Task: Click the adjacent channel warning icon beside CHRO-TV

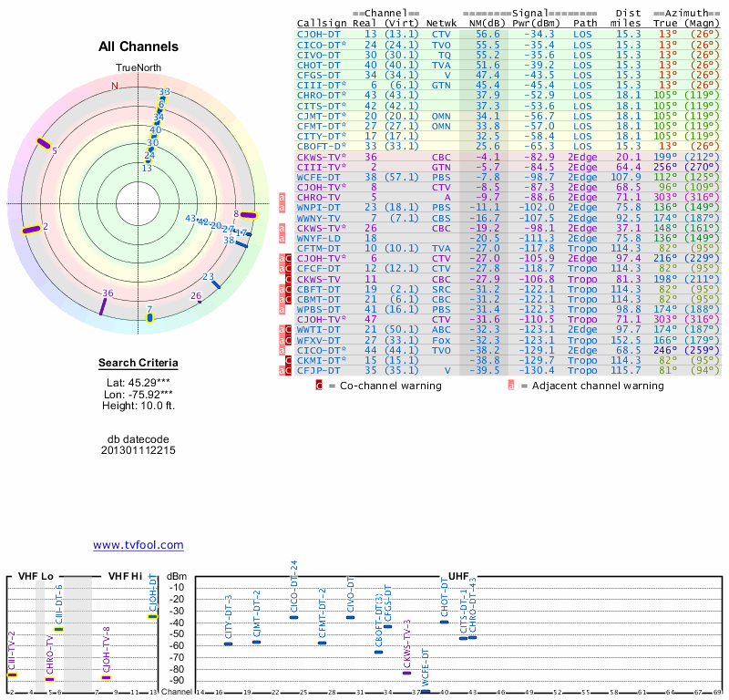Action: 282,197
